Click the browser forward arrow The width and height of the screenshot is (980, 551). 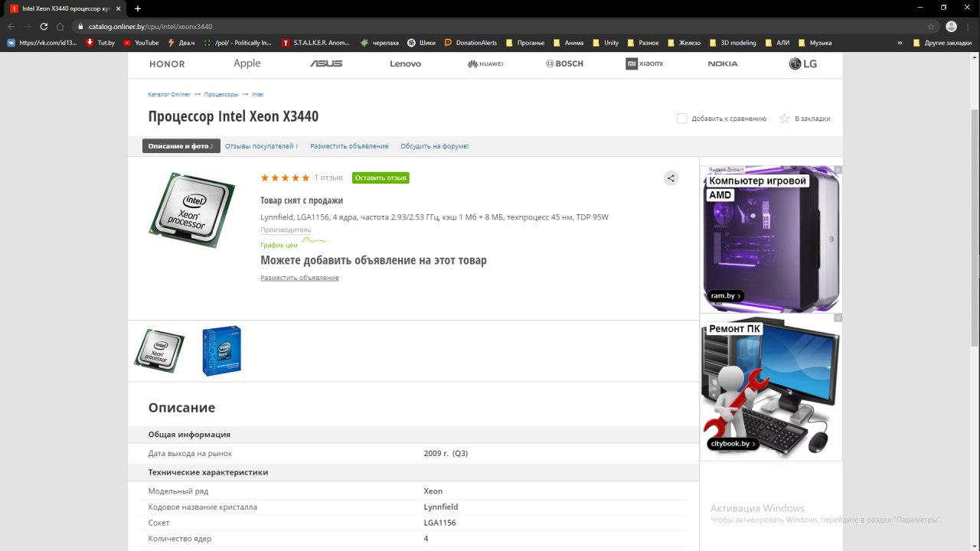[x=28, y=26]
